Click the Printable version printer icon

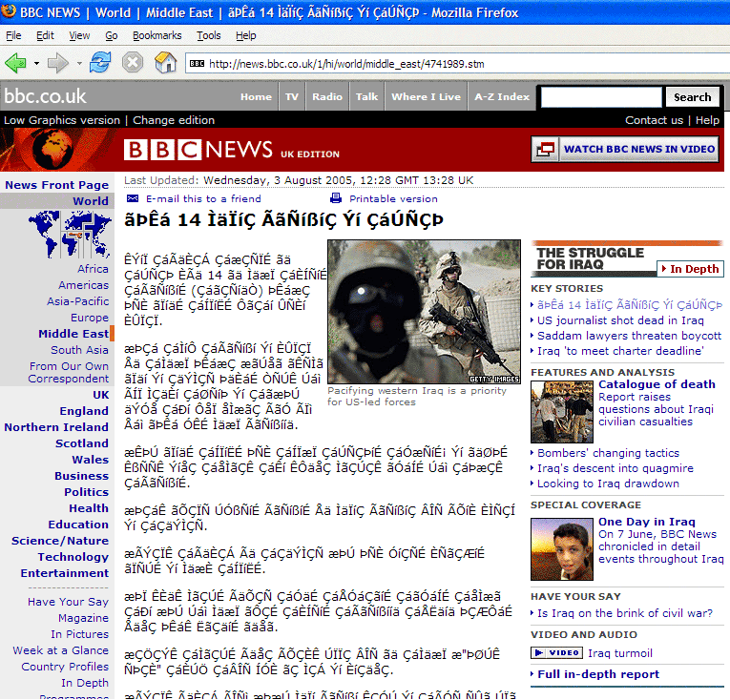(336, 198)
